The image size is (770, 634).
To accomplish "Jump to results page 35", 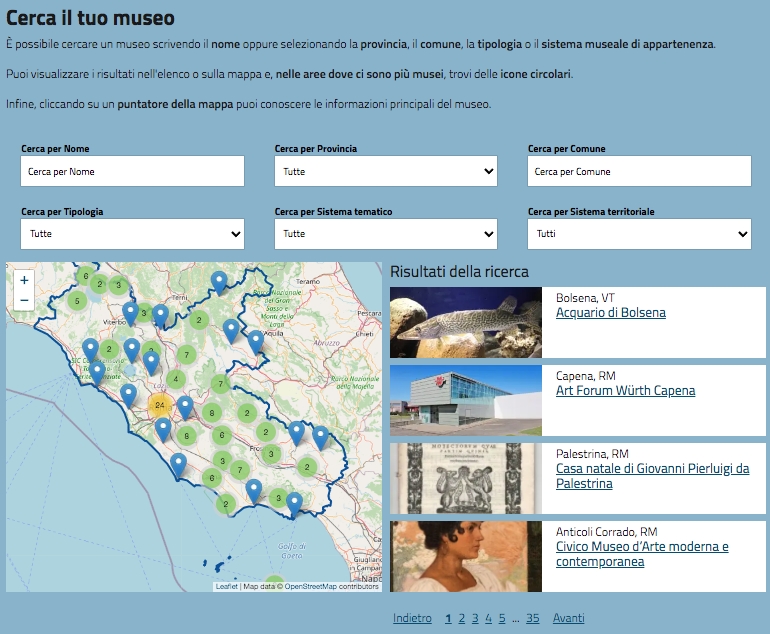I will coord(532,618).
